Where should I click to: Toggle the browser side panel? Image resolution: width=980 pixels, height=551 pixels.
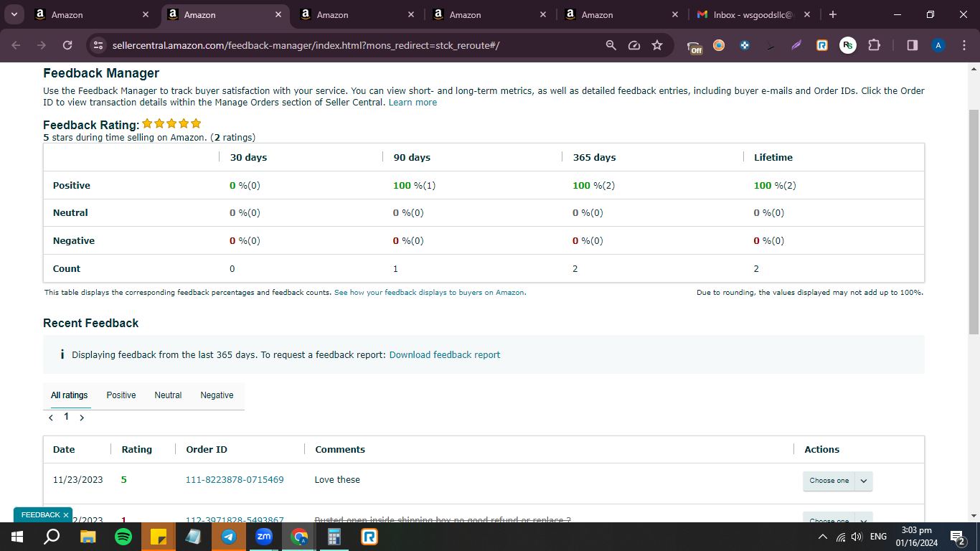pos(913,45)
